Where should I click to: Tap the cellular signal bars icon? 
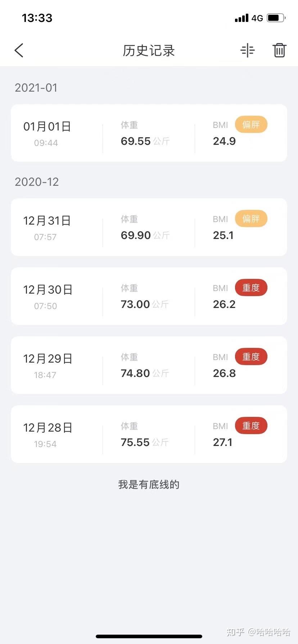[241, 18]
